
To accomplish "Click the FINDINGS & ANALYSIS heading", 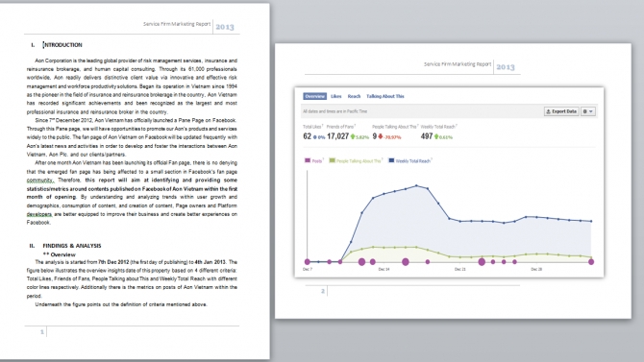I will click(x=72, y=246).
